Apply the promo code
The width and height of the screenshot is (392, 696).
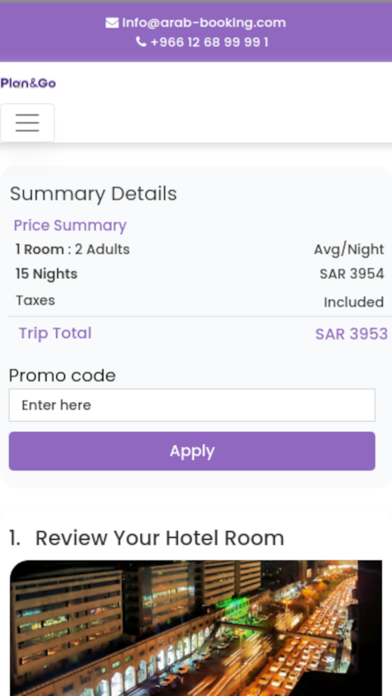tap(192, 451)
